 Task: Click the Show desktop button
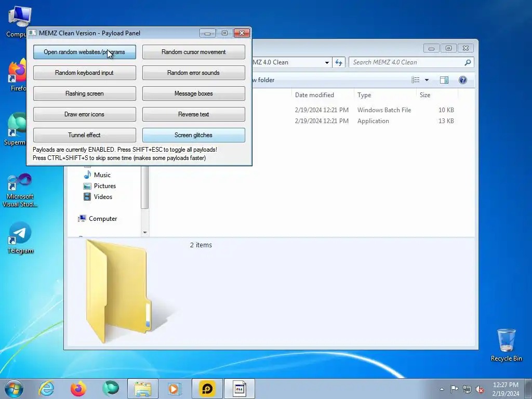(x=528, y=389)
